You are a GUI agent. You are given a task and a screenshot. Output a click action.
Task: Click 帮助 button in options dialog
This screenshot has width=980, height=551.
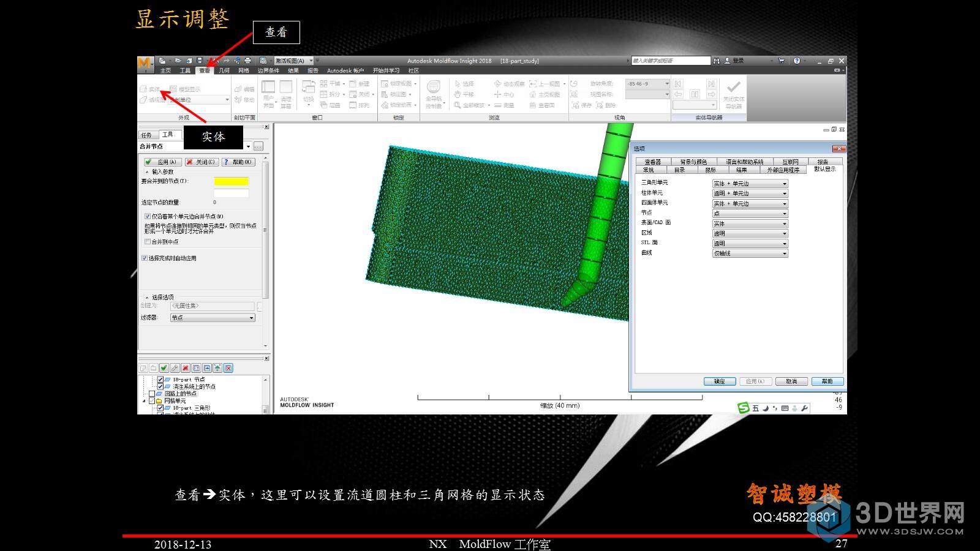coord(827,381)
